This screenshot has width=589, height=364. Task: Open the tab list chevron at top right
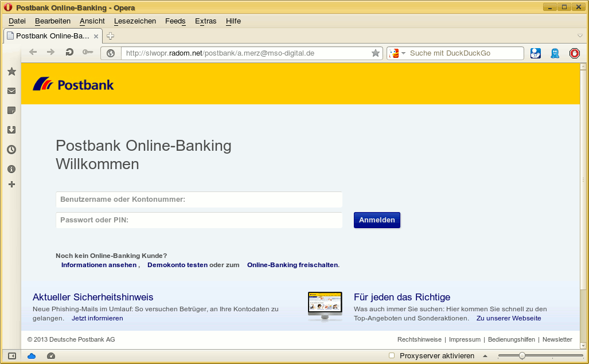pyautogui.click(x=580, y=35)
